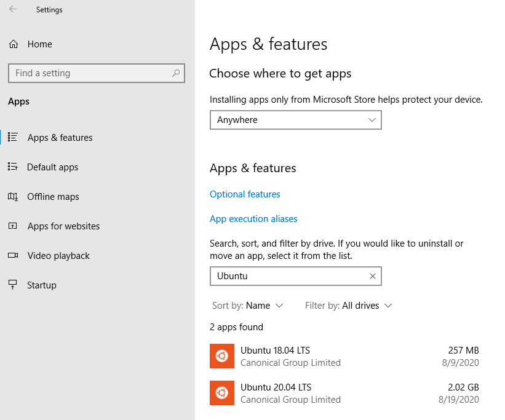The image size is (505, 420).
Task: Click the Ubuntu 18.04 LTS logo icon
Action: [x=222, y=356]
